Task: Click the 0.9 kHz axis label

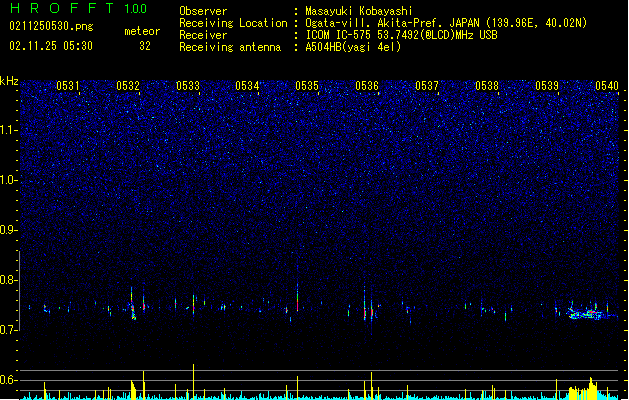Action: pyautogui.click(x=9, y=230)
